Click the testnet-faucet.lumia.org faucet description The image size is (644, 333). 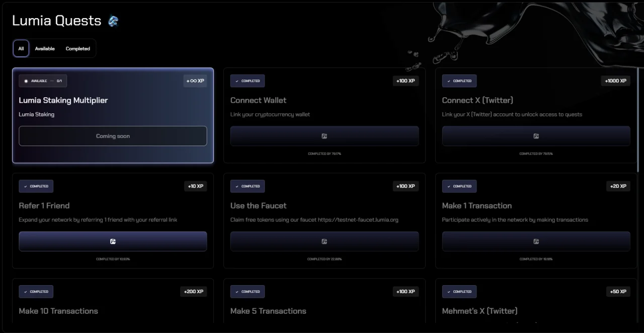(314, 220)
